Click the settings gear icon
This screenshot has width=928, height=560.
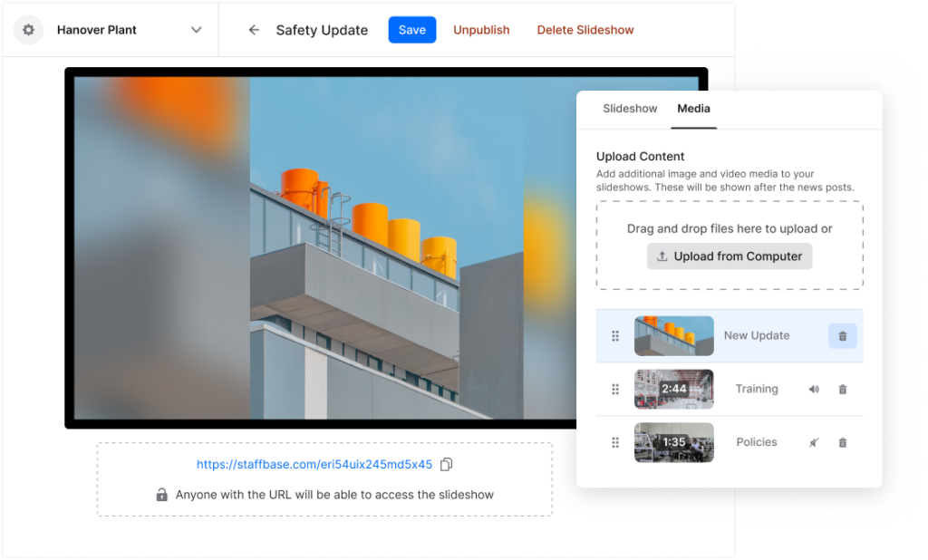coord(28,30)
